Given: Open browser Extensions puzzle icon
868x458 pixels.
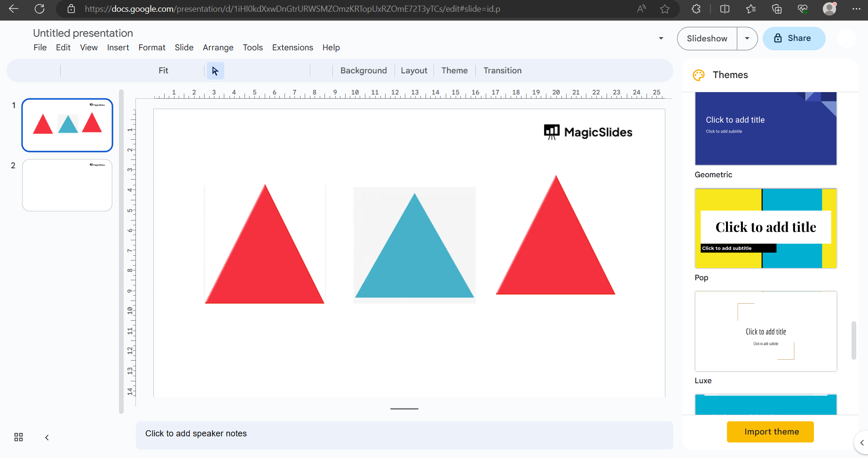Looking at the screenshot, I should (x=696, y=9).
